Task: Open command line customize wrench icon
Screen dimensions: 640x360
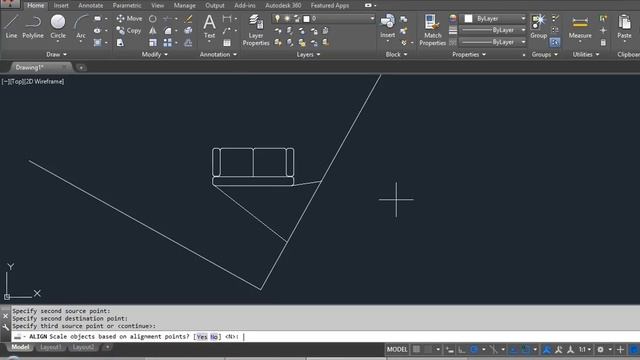Action: pyautogui.click(x=5, y=327)
